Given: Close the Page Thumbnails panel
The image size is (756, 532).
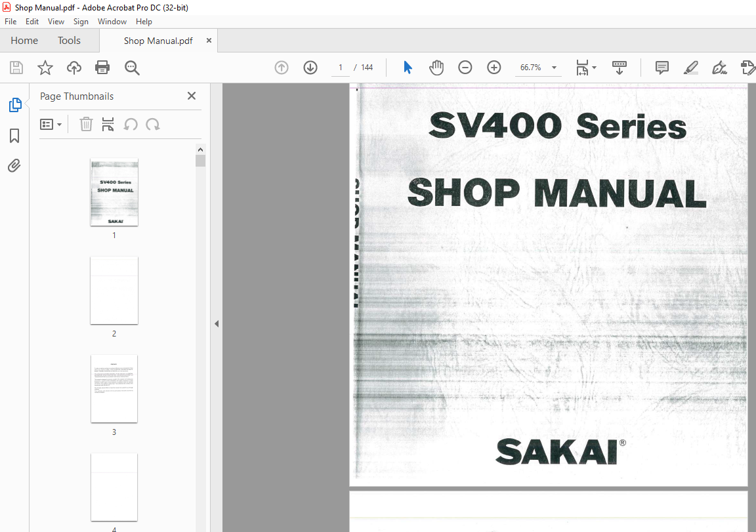Looking at the screenshot, I should point(192,96).
